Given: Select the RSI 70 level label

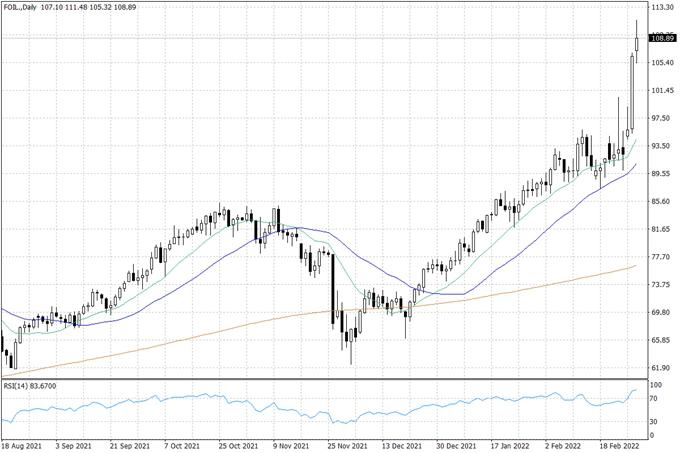Looking at the screenshot, I should pos(655,399).
